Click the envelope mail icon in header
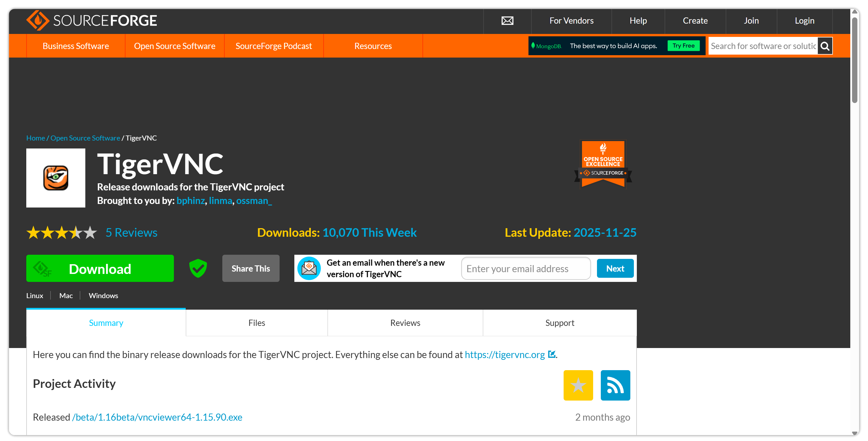 507,21
